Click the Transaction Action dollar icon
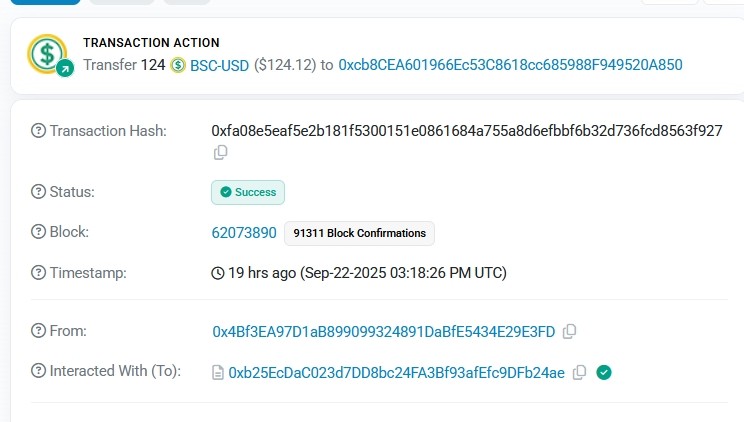The width and height of the screenshot is (744, 422). point(48,55)
